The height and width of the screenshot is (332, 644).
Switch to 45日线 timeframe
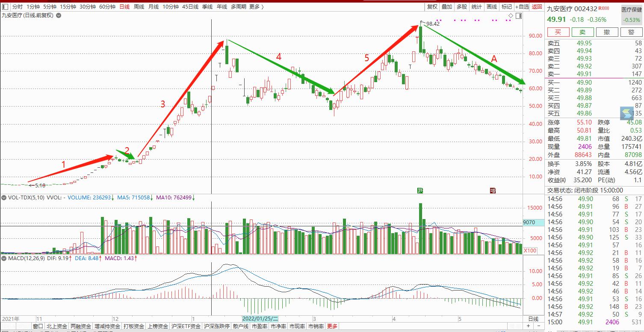(x=190, y=6)
